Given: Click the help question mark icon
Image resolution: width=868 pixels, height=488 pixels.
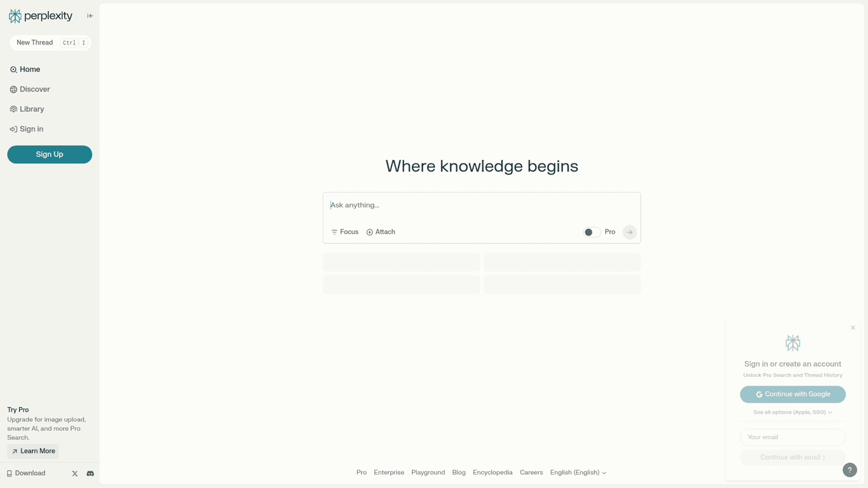Looking at the screenshot, I should tap(850, 470).
